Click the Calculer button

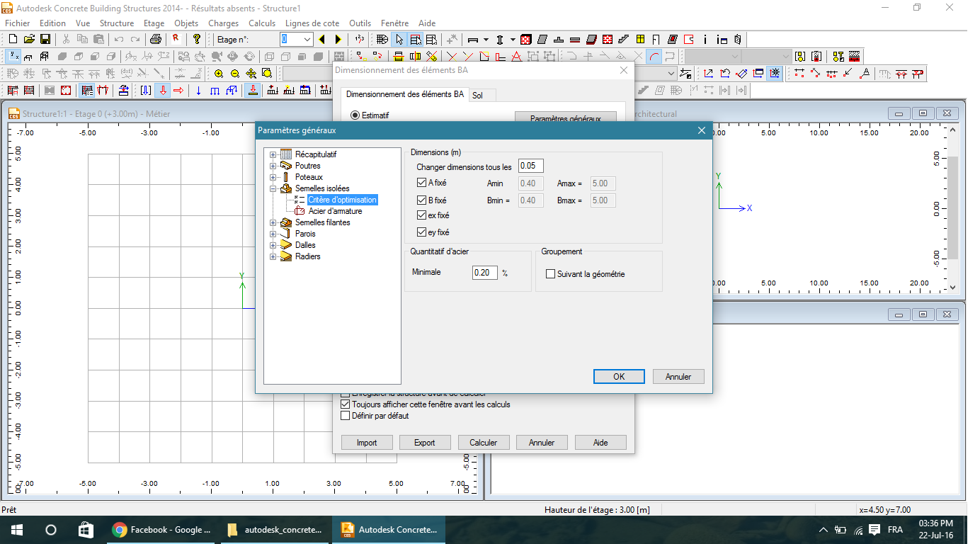(x=484, y=442)
